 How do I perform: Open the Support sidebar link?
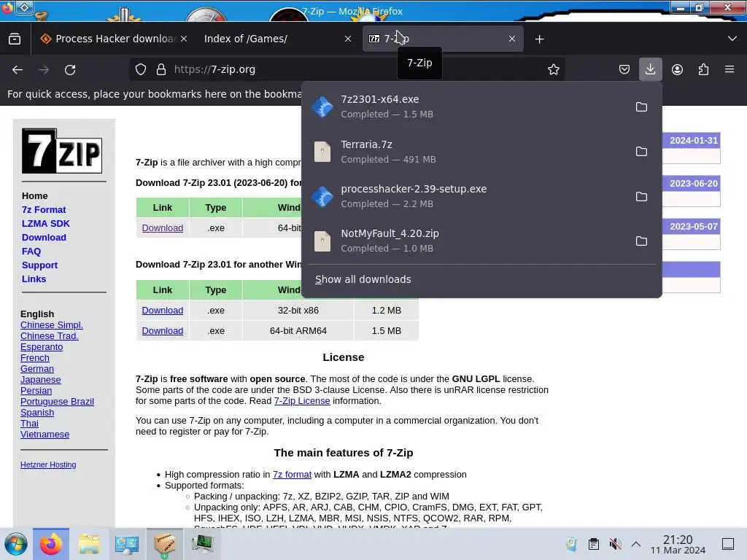click(39, 265)
